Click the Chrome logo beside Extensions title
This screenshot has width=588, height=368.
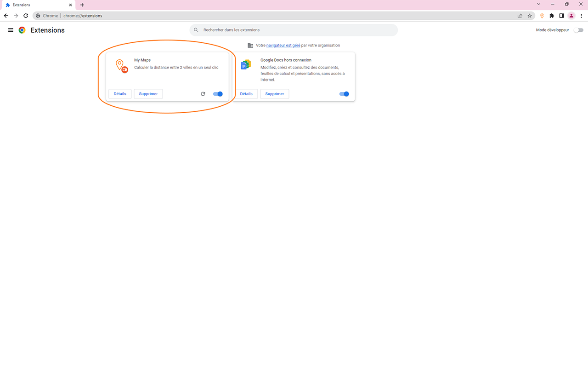(x=22, y=30)
